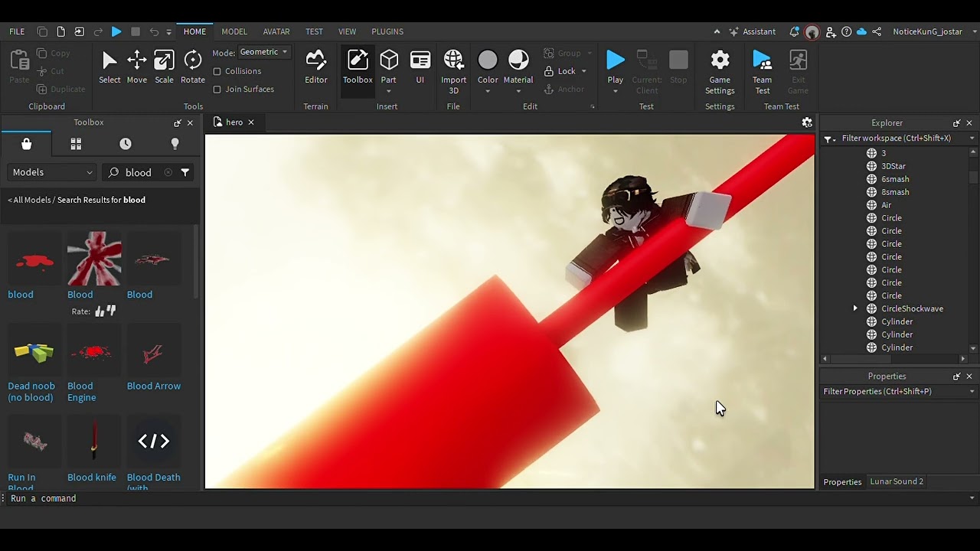Image resolution: width=980 pixels, height=551 pixels.
Task: Activate the Rotate tool
Action: click(x=193, y=67)
